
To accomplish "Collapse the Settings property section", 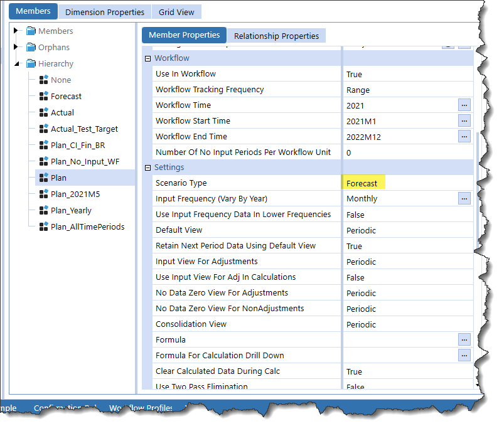I will 148,168.
